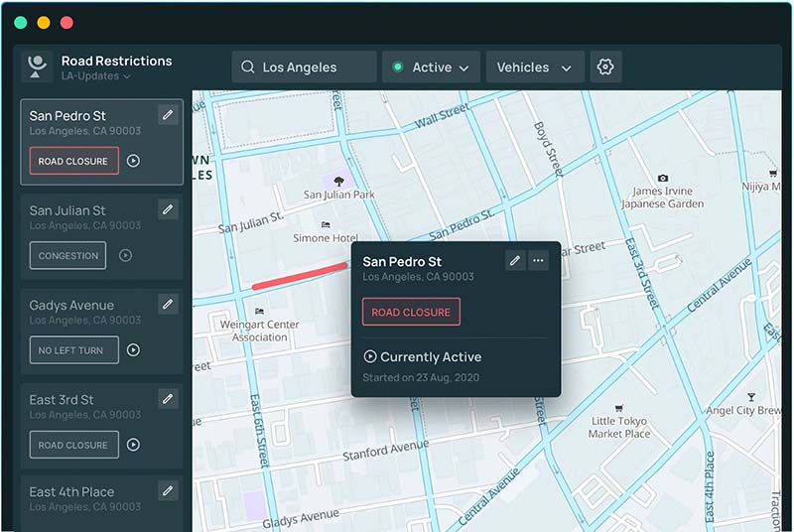The height and width of the screenshot is (532, 794).
Task: Click Little Tokyo Market Place cart icon
Action: pos(618,408)
